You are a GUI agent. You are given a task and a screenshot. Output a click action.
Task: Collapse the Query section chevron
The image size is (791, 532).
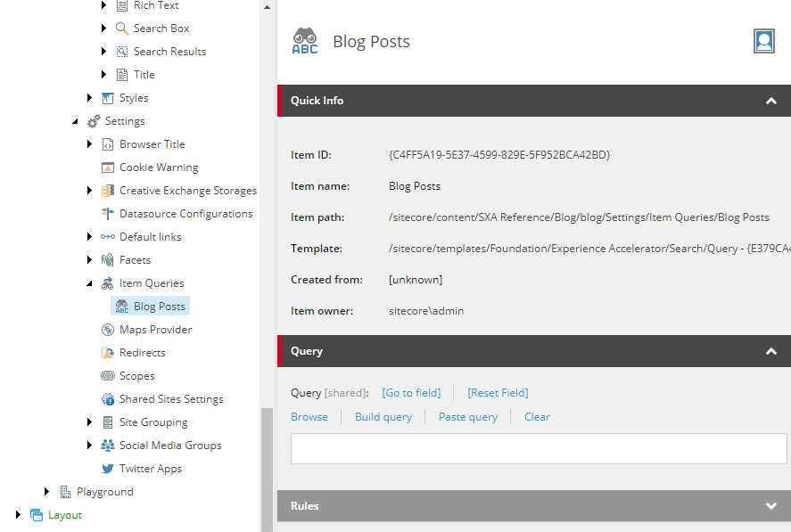tap(770, 351)
